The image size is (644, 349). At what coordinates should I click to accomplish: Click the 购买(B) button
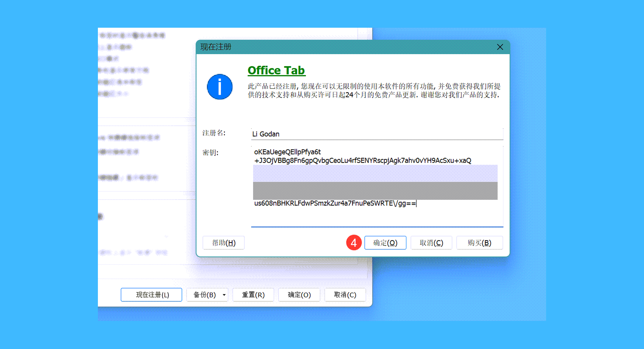[479, 243]
